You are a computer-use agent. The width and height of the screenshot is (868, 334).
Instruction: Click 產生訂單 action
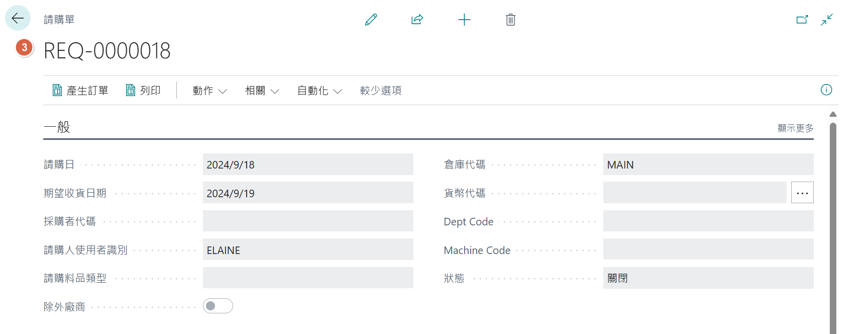[x=80, y=91]
